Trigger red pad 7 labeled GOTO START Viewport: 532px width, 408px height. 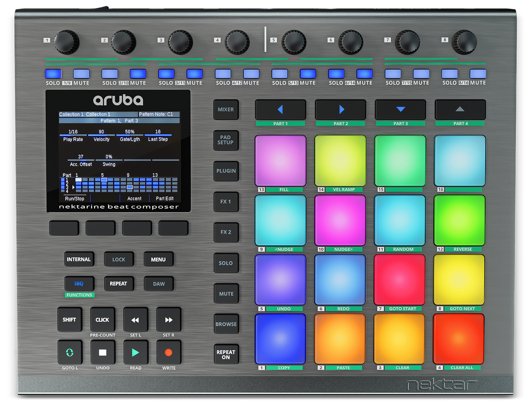tap(400, 280)
